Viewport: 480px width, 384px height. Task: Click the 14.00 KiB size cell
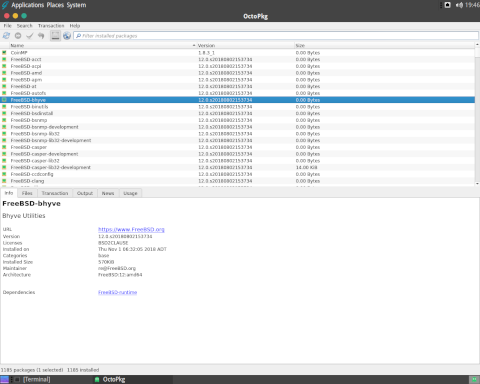(306, 167)
